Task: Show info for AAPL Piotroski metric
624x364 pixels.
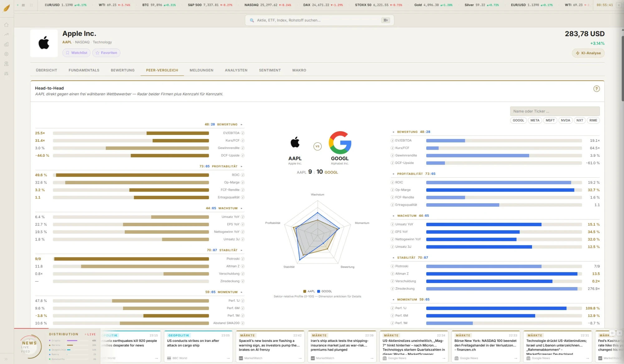Action: (x=243, y=259)
